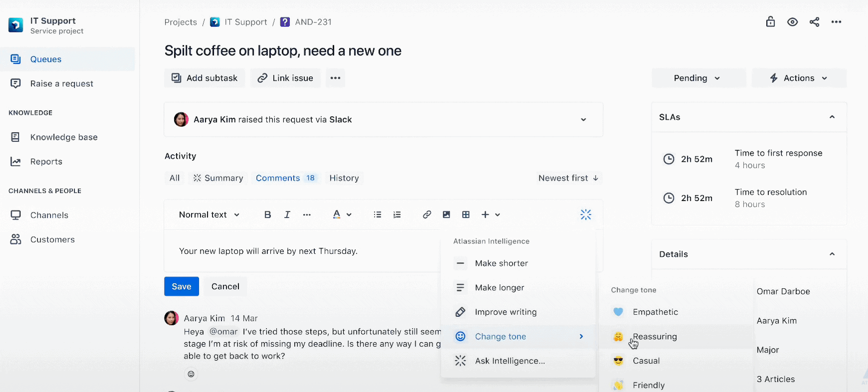Open the text color dropdown
The width and height of the screenshot is (868, 392).
342,214
